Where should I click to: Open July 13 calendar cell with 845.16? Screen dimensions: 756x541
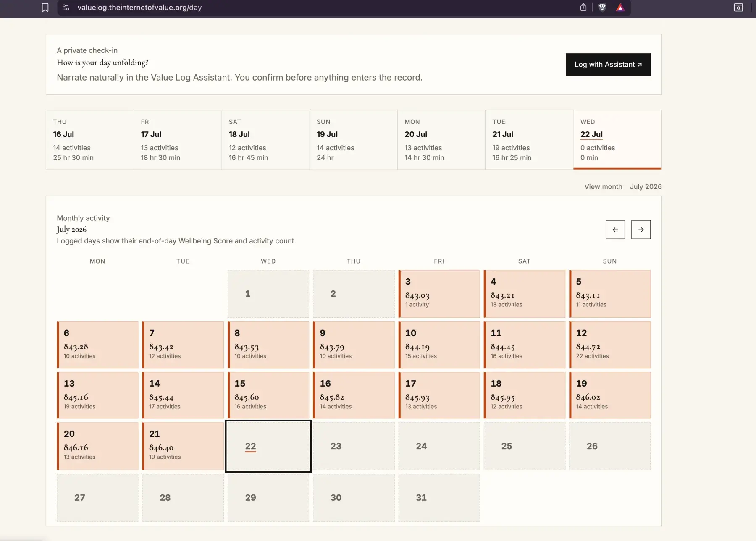coord(97,395)
